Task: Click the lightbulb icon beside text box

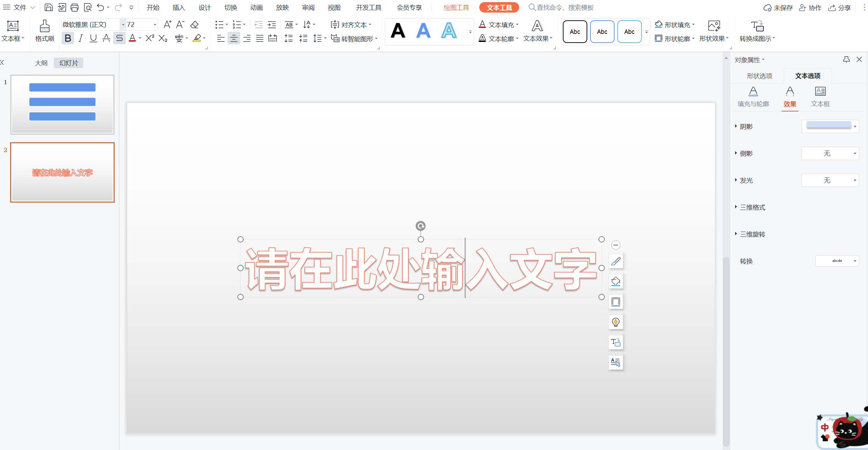Action: (616, 322)
